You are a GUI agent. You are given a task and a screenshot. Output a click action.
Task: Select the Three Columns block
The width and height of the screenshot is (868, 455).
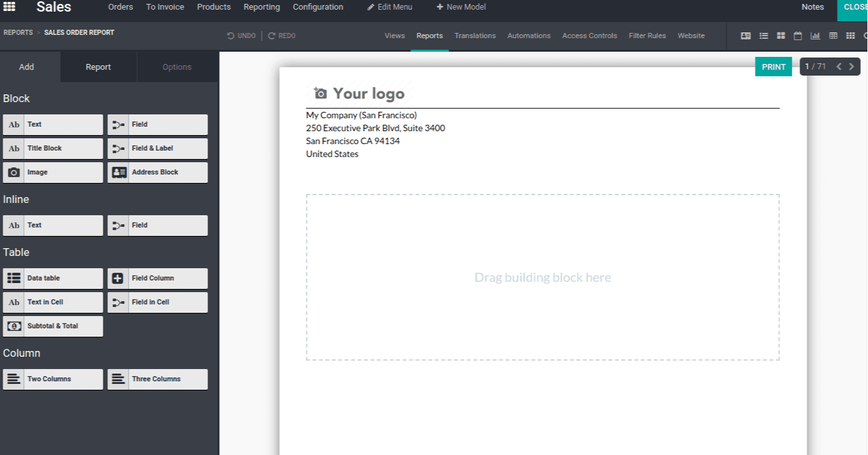(x=157, y=379)
